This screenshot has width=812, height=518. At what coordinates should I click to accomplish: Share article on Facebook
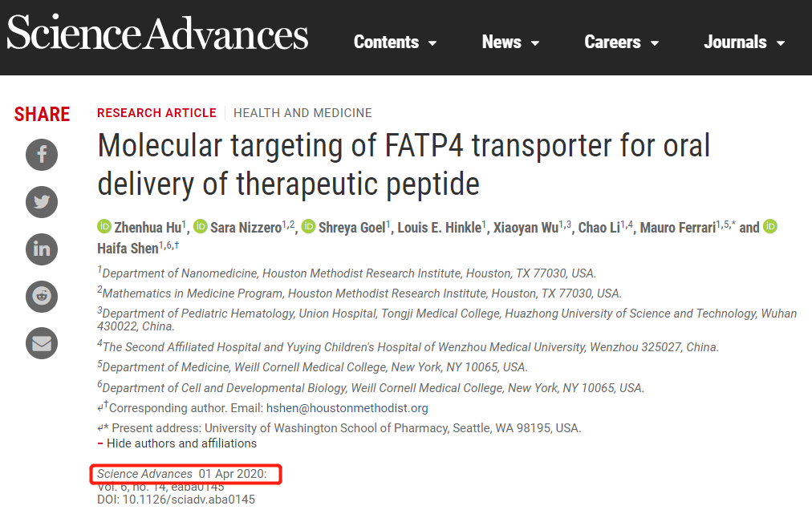click(42, 154)
